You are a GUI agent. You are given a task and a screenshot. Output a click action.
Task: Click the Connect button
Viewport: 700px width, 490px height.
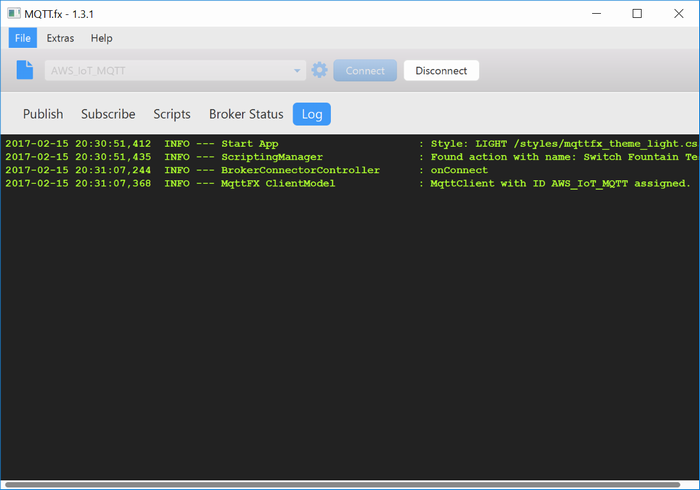tap(365, 71)
